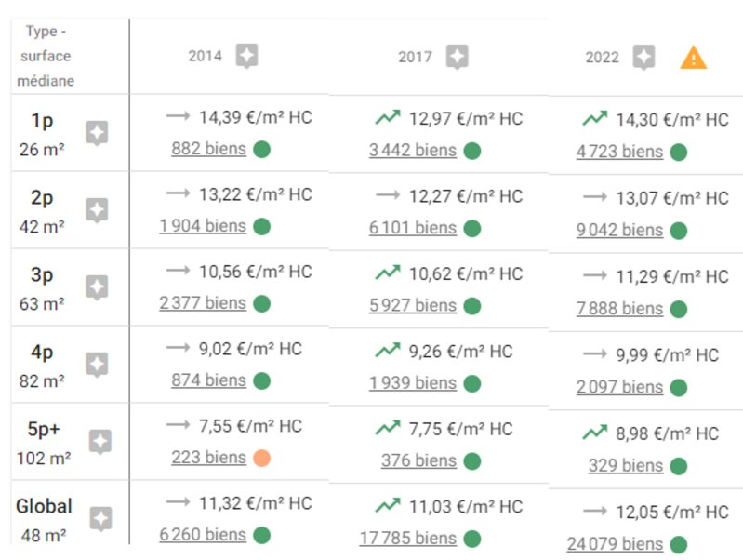Open the 882 biens link

point(209,149)
